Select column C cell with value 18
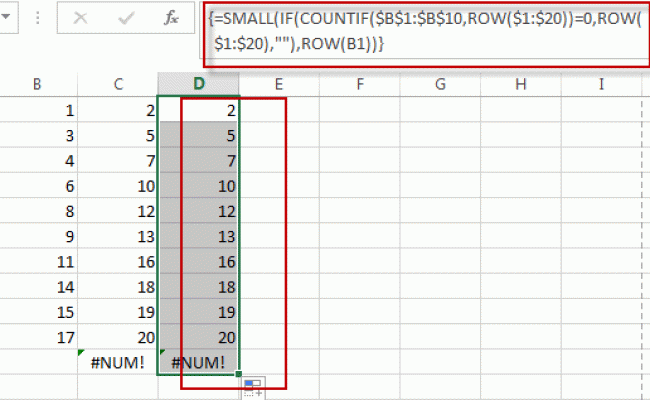 click(118, 287)
